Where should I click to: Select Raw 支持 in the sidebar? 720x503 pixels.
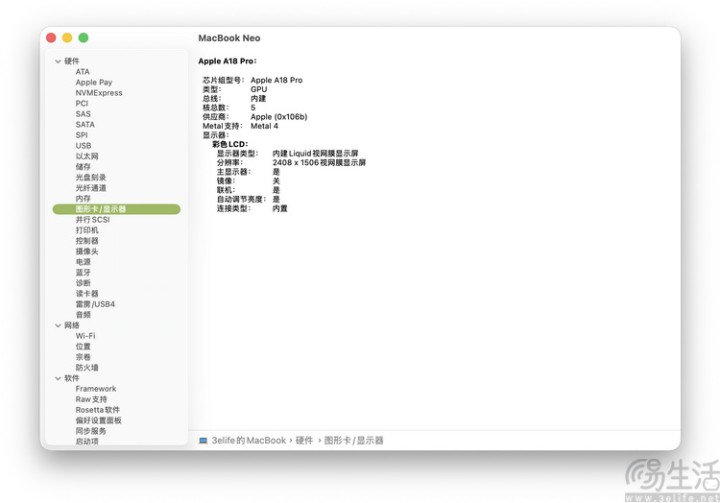(91, 399)
